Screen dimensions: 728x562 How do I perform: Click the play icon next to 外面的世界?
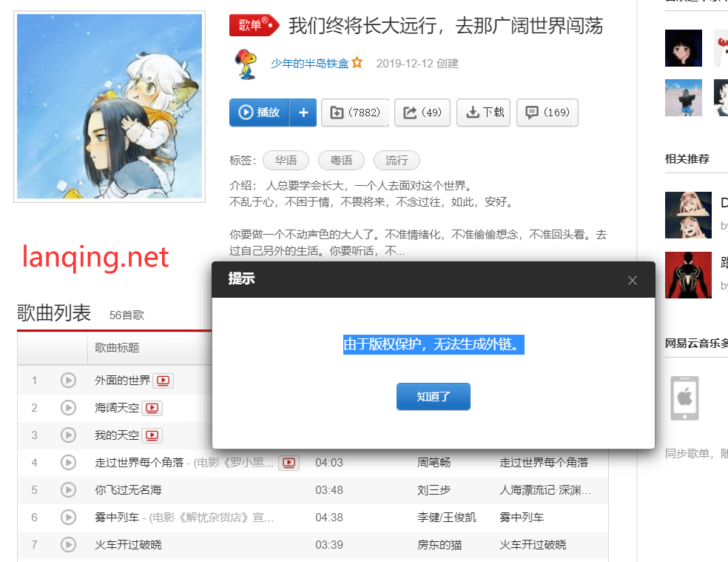click(68, 381)
